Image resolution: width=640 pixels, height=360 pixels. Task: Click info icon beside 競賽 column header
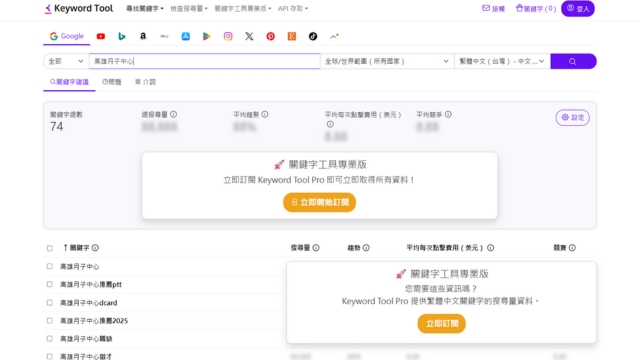coord(572,248)
